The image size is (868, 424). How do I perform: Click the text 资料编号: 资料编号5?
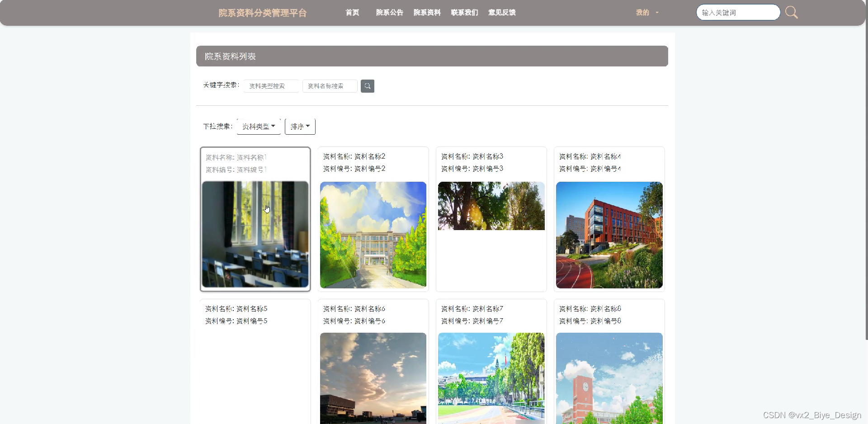[236, 321]
